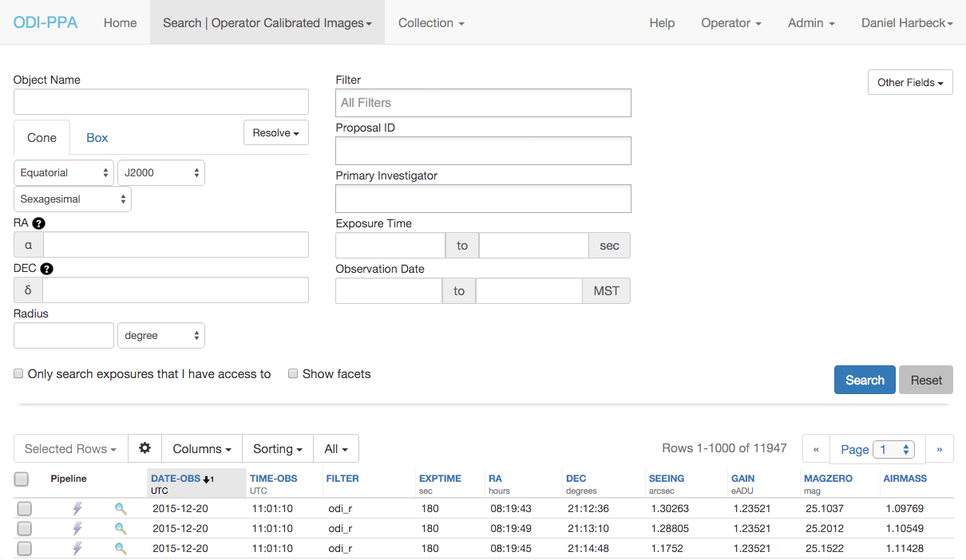Open the Other Fields dropdown

pos(910,82)
